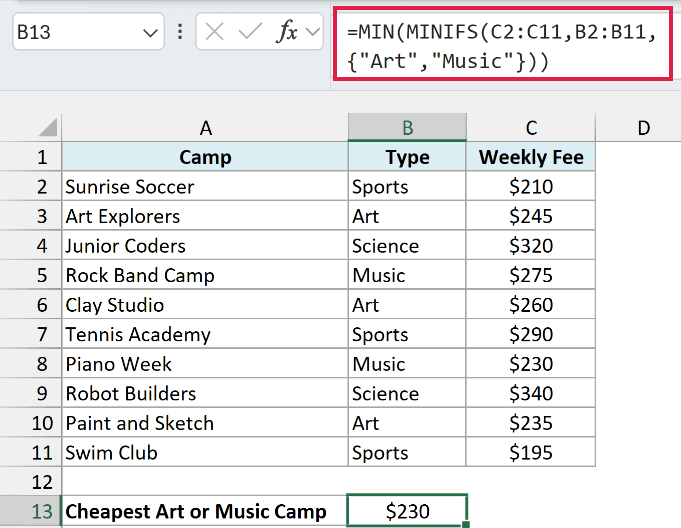This screenshot has height=528, width=681.
Task: Click the Weekly Fee header cell
Action: tap(531, 157)
